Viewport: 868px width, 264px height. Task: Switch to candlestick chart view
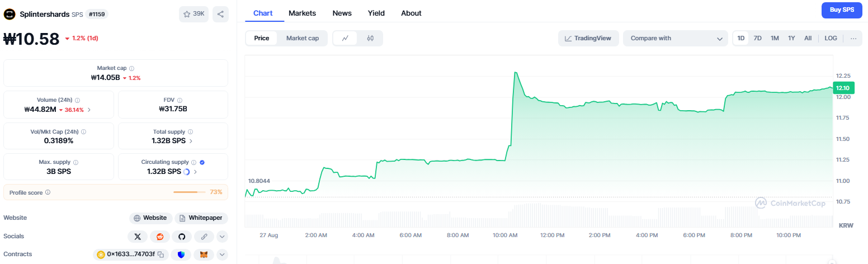pyautogui.click(x=370, y=38)
